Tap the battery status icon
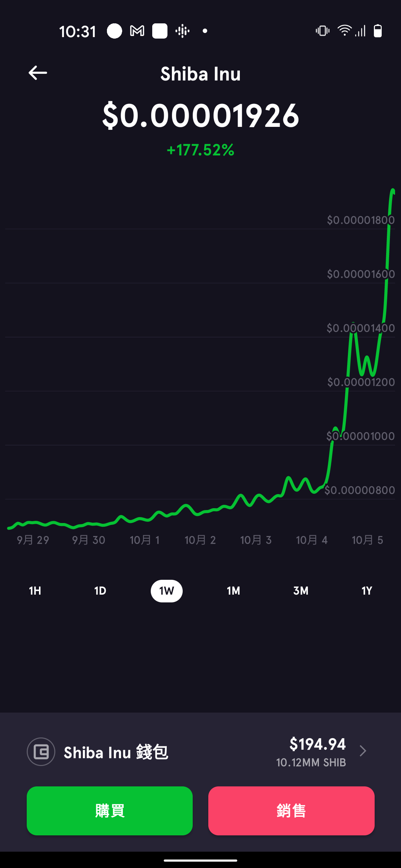This screenshot has height=868, width=401. 378,31
